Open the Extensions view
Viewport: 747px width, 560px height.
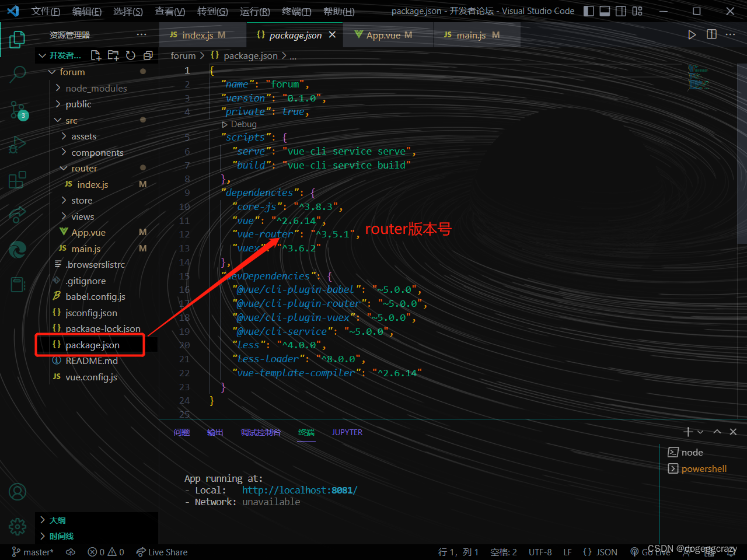pyautogui.click(x=17, y=180)
